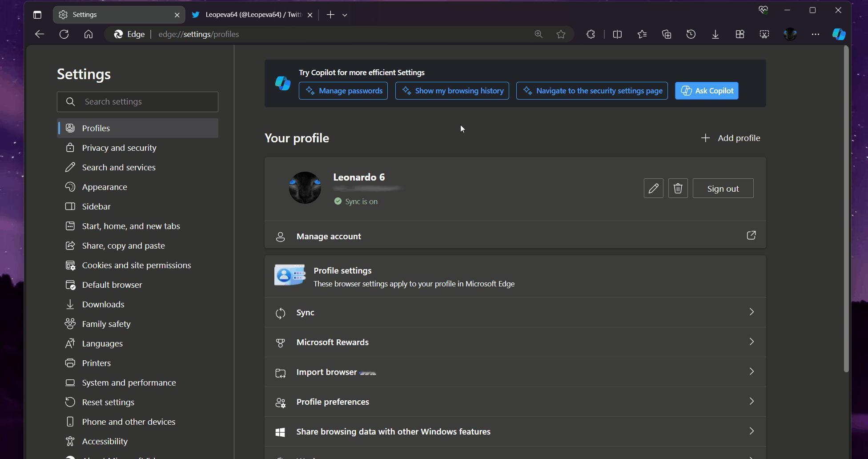868x459 pixels.
Task: Open Languages settings
Action: click(x=137, y=343)
